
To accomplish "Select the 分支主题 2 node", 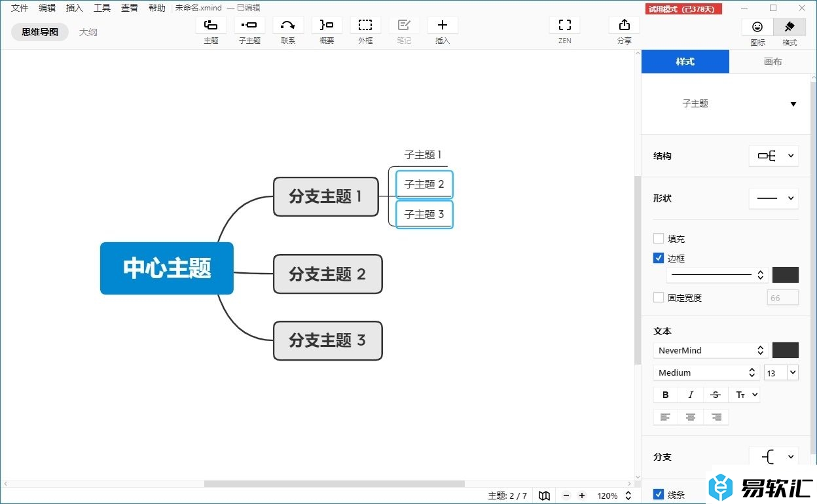I will coord(327,274).
